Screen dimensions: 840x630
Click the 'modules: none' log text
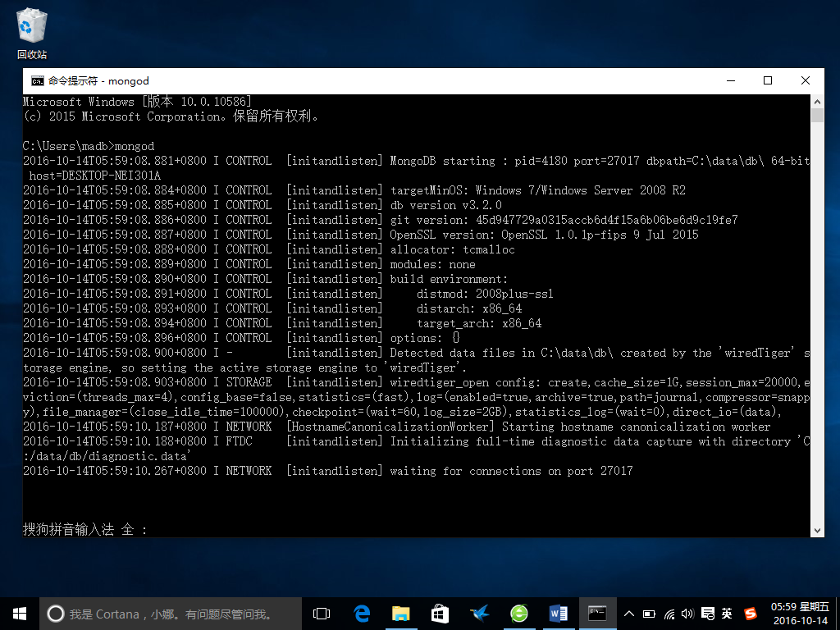[x=432, y=265]
